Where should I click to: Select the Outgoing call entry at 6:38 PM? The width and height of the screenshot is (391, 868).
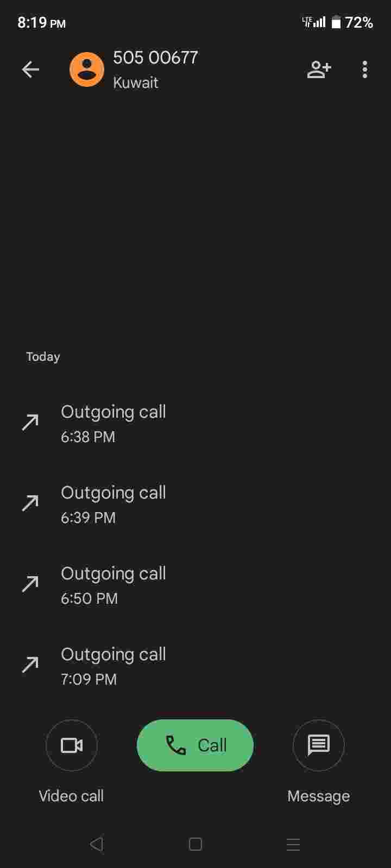[x=113, y=423]
